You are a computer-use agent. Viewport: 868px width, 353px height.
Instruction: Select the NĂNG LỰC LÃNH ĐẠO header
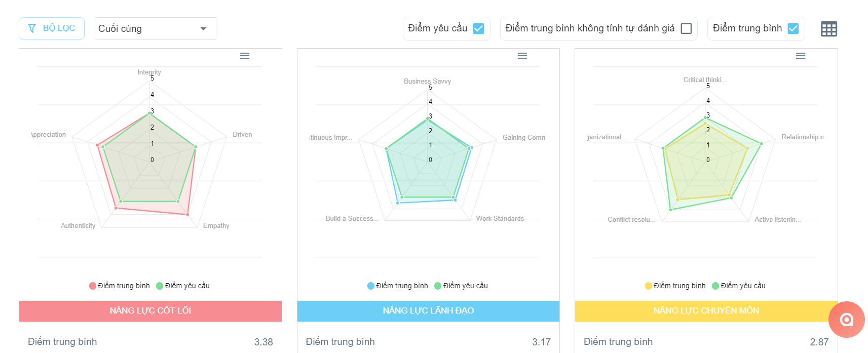coord(428,311)
